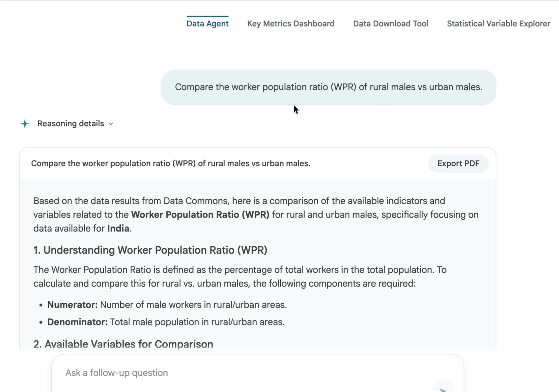Click the intro paragraph starting 'Based on the data results'
Image resolution: width=559 pixels, height=392 pixels.
[256, 215]
